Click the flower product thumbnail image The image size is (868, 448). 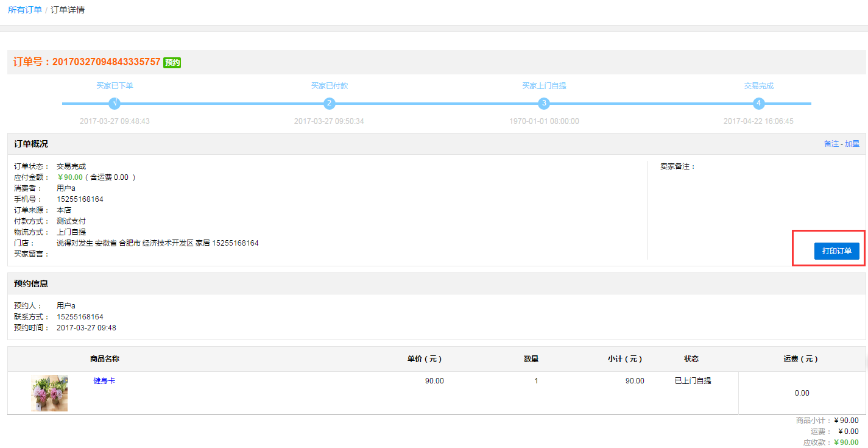[49, 393]
